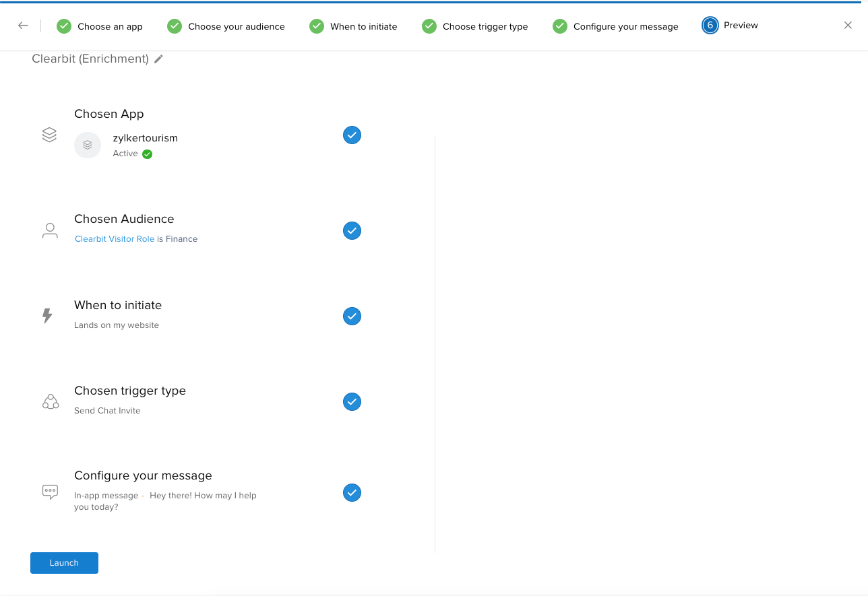The image size is (868, 596).
Task: Click green check of Configure your message step
Action: tap(560, 26)
